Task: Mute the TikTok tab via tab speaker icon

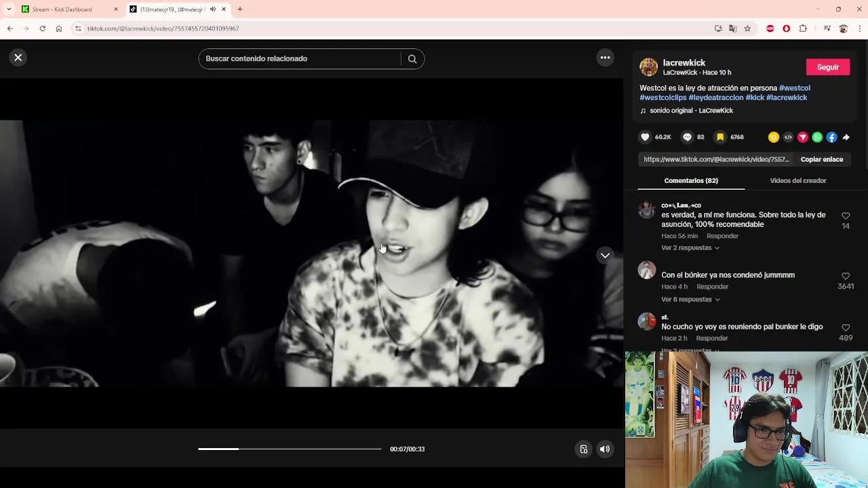Action: pyautogui.click(x=213, y=9)
